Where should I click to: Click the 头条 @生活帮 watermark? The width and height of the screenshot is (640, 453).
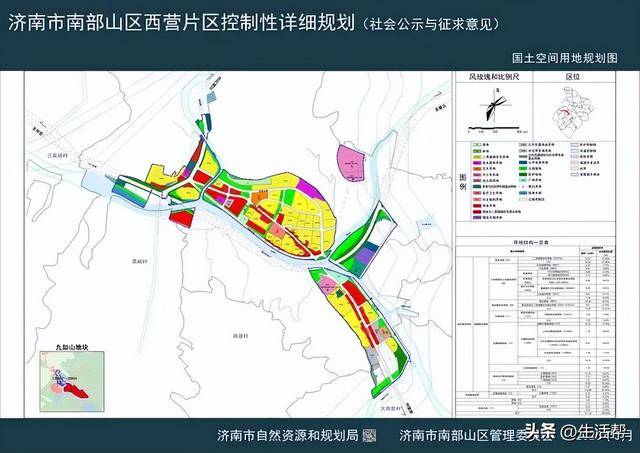tap(577, 431)
